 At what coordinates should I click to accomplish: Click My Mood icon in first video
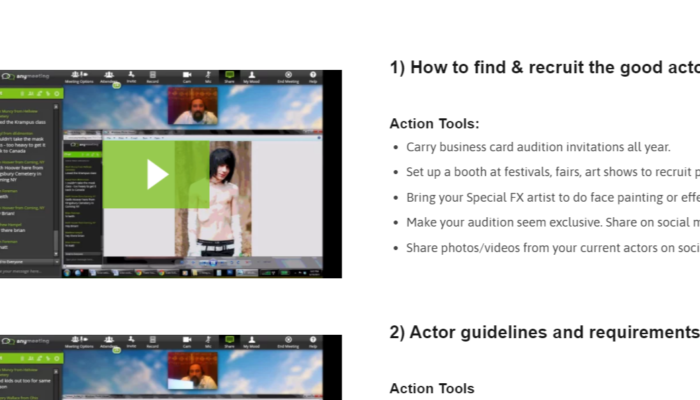point(254,77)
